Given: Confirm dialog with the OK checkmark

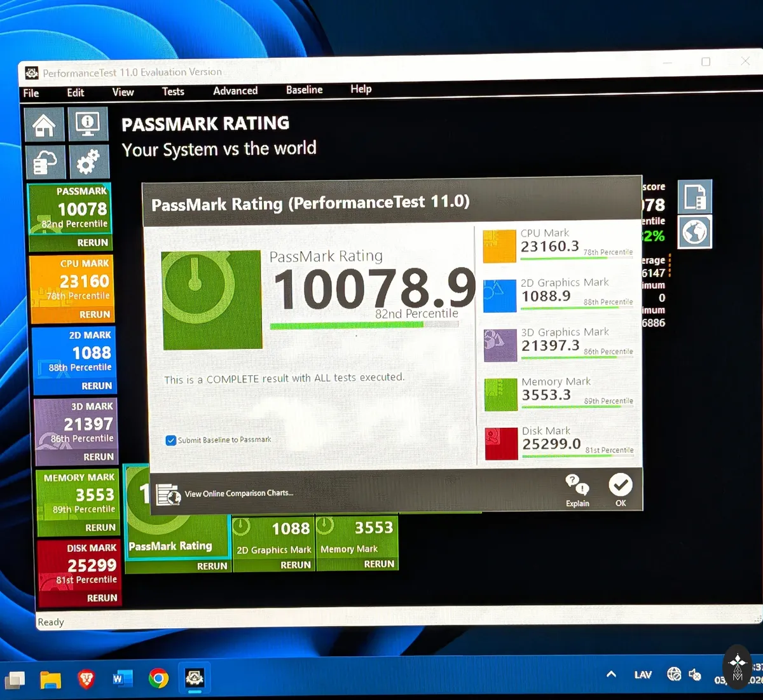Looking at the screenshot, I should coord(620,484).
